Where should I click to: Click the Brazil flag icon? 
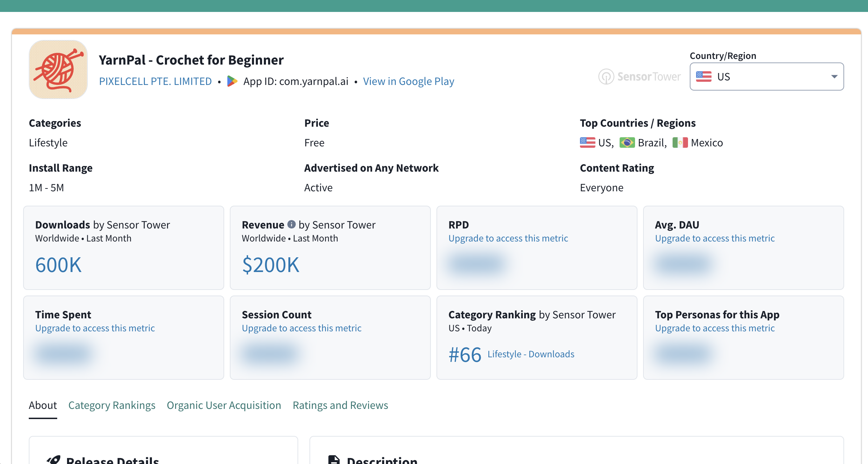point(627,142)
